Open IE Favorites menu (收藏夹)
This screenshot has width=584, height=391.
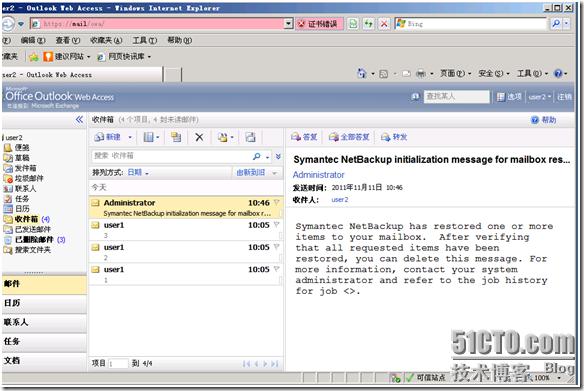coord(106,40)
